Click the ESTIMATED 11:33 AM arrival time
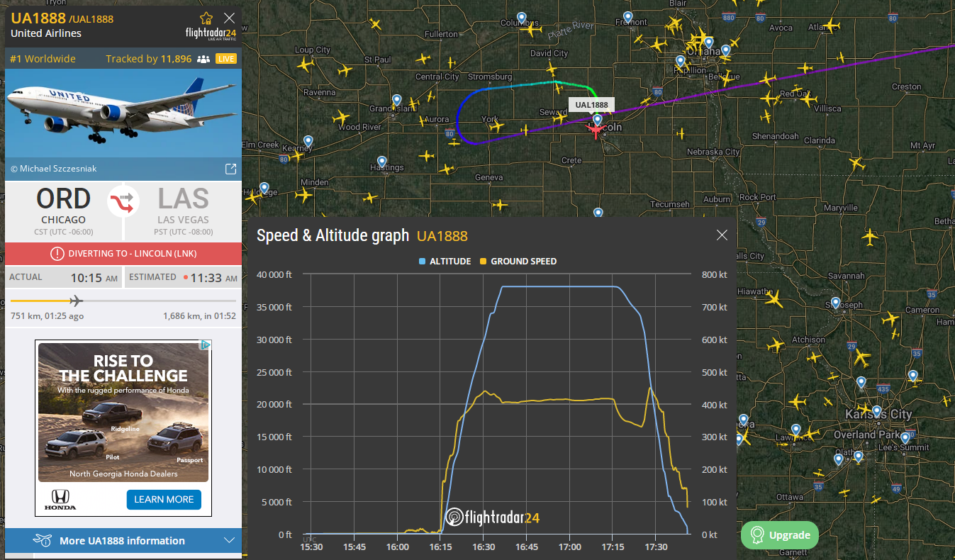Viewport: 955px width, 560px height. pyautogui.click(x=184, y=277)
